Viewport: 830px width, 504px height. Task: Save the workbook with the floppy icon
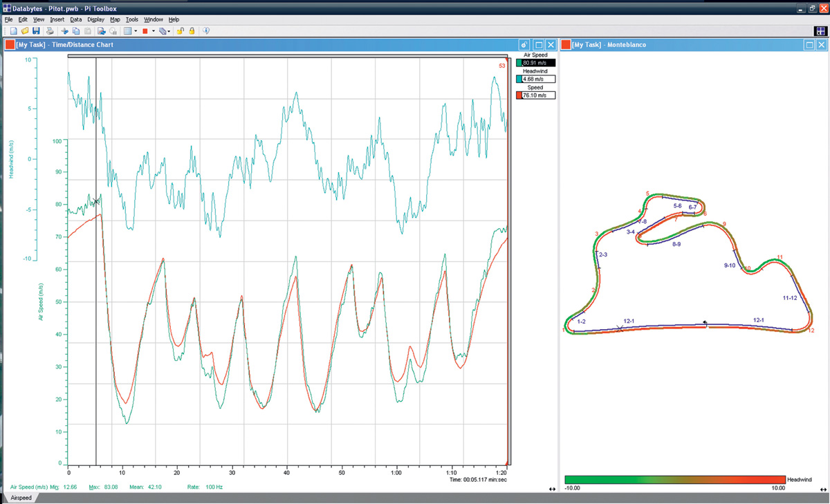(35, 31)
